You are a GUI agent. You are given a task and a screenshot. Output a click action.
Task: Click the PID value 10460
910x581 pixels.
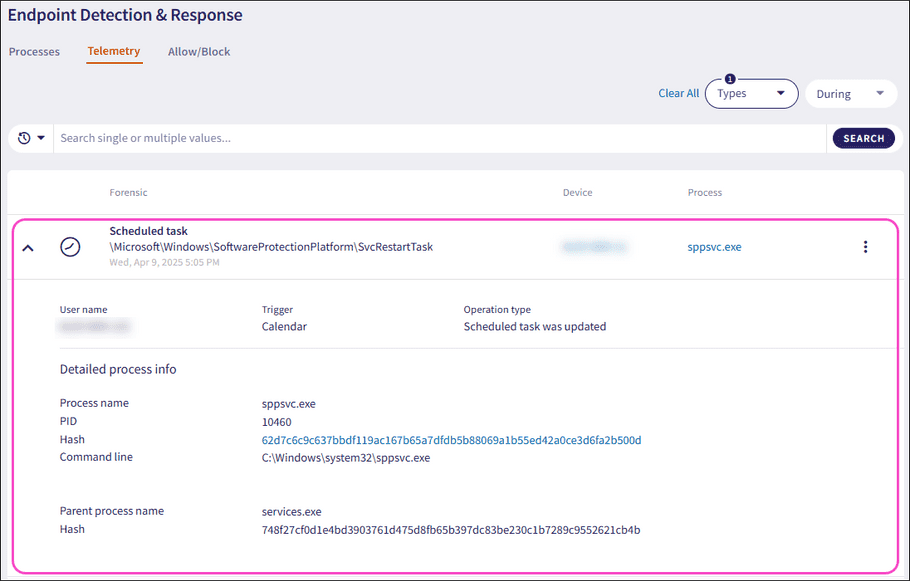[x=276, y=422]
